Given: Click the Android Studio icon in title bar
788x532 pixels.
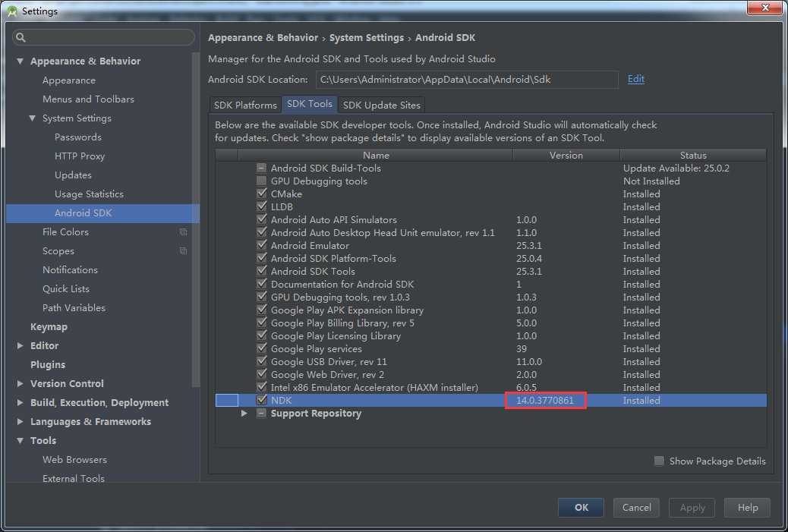Looking at the screenshot, I should [x=12, y=11].
